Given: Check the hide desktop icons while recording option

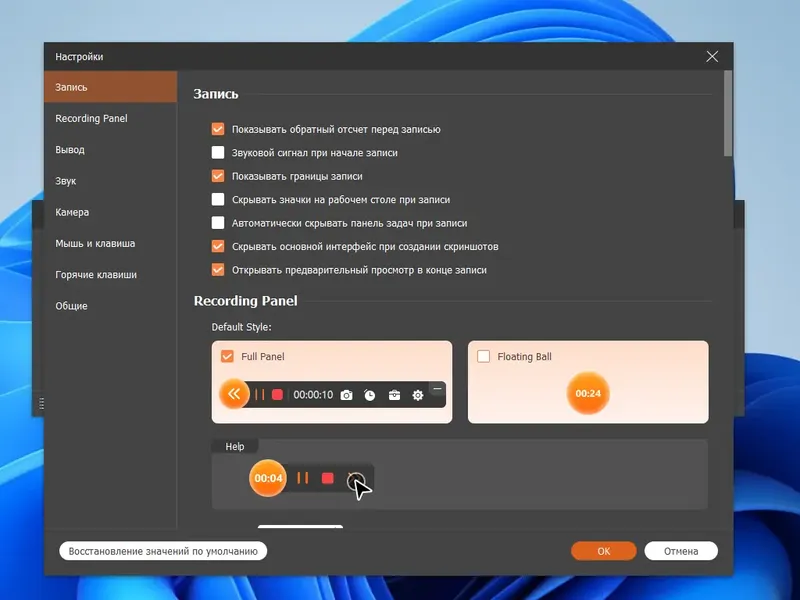Looking at the screenshot, I should (x=217, y=199).
